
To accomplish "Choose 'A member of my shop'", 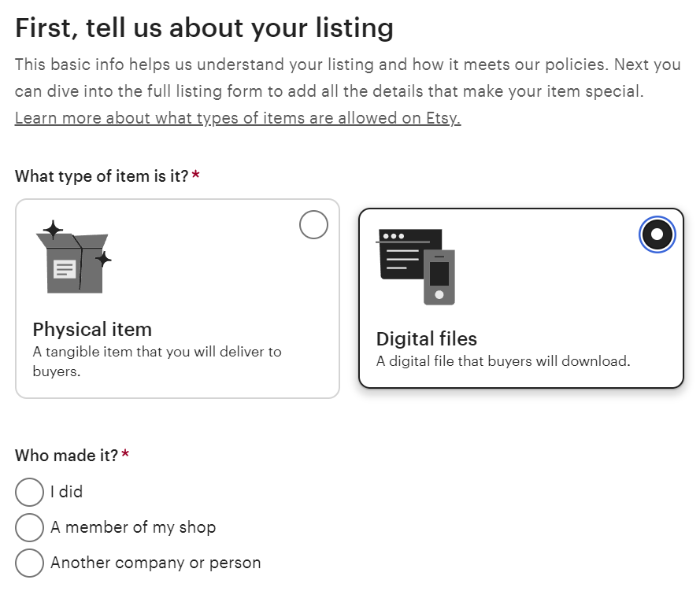I will pos(29,527).
